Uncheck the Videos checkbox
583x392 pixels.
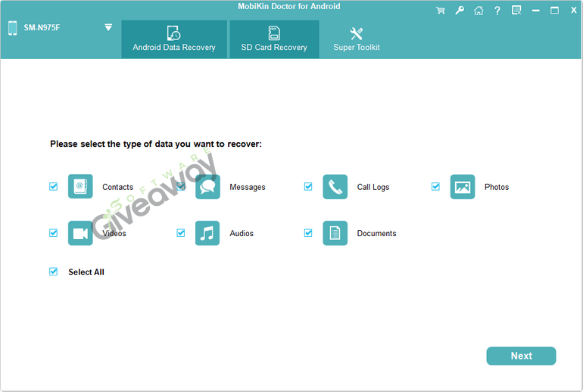[x=54, y=233]
